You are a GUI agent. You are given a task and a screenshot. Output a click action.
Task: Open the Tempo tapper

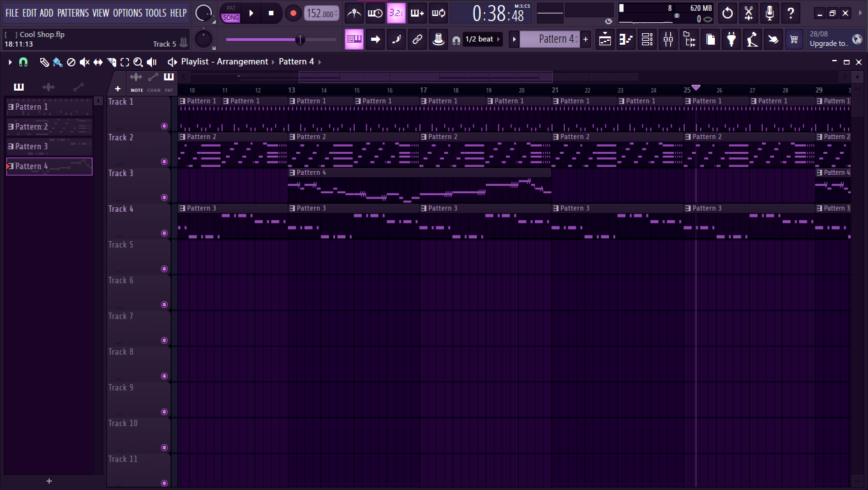(x=752, y=40)
